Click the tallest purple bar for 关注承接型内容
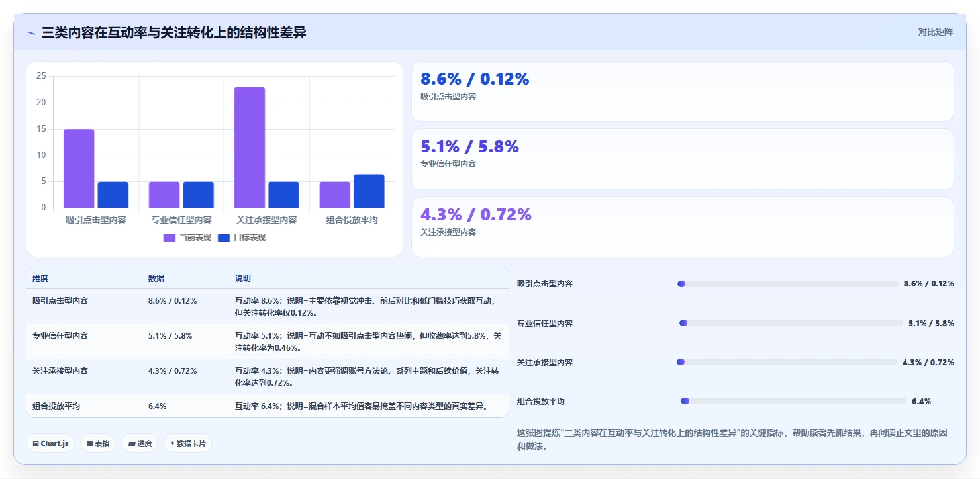This screenshot has height=479, width=980. 250,148
